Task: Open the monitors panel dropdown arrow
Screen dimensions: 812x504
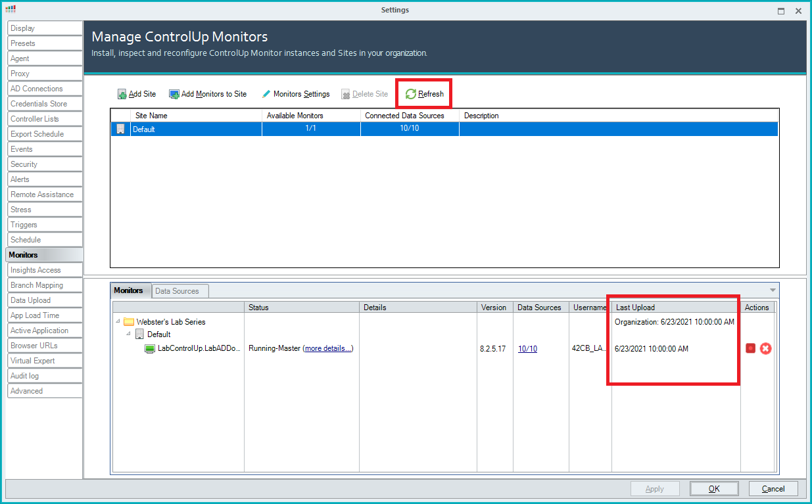Action: pos(773,290)
